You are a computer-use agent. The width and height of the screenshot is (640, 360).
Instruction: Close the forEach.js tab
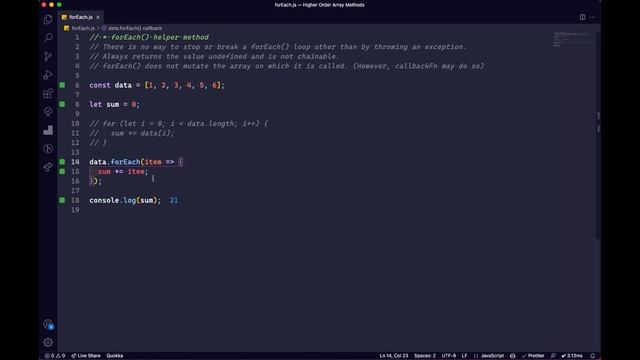(x=98, y=17)
